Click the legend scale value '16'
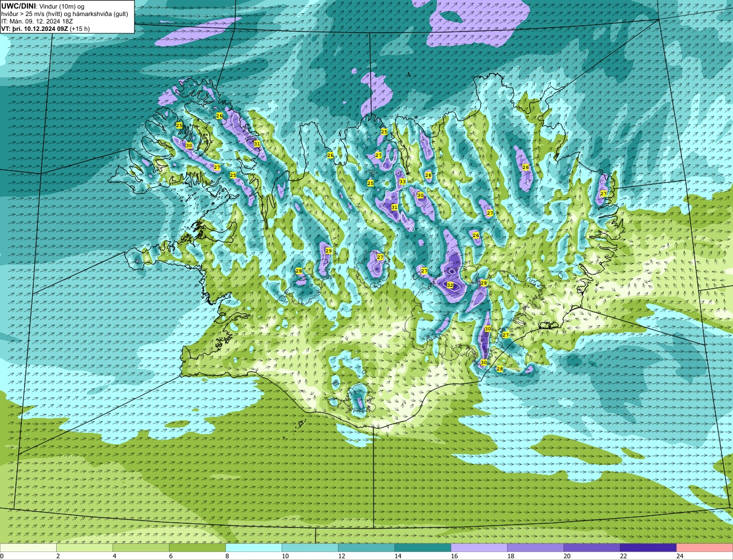 pos(454,556)
